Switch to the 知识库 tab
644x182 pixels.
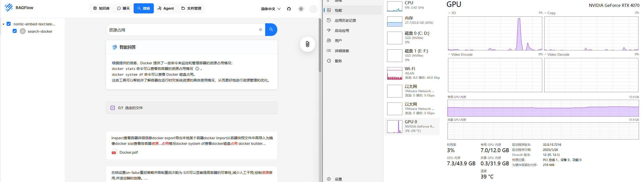pyautogui.click(x=102, y=8)
